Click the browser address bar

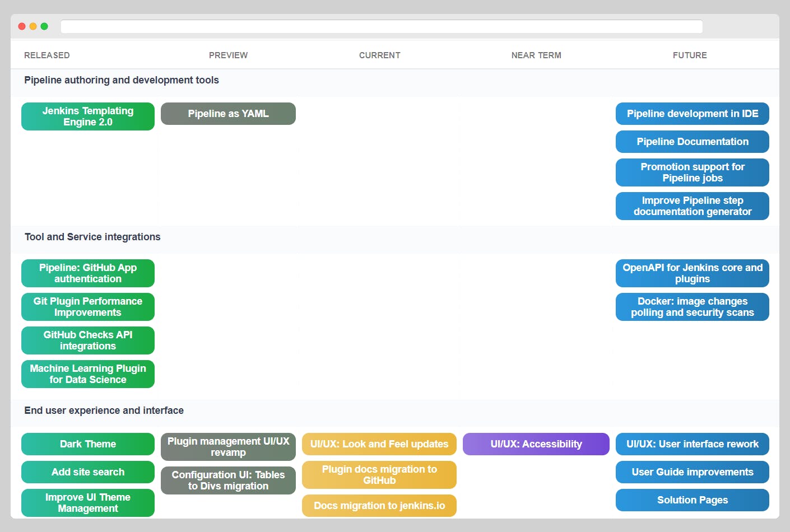(382, 26)
